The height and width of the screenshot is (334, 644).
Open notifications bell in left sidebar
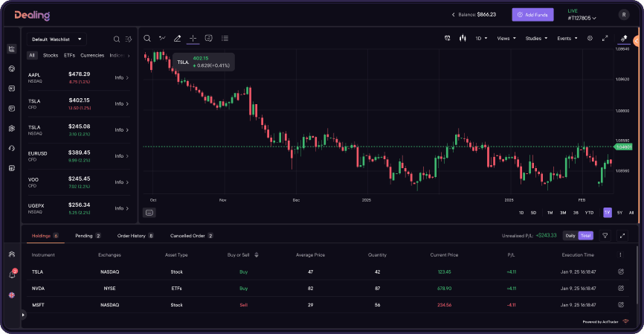click(x=12, y=274)
